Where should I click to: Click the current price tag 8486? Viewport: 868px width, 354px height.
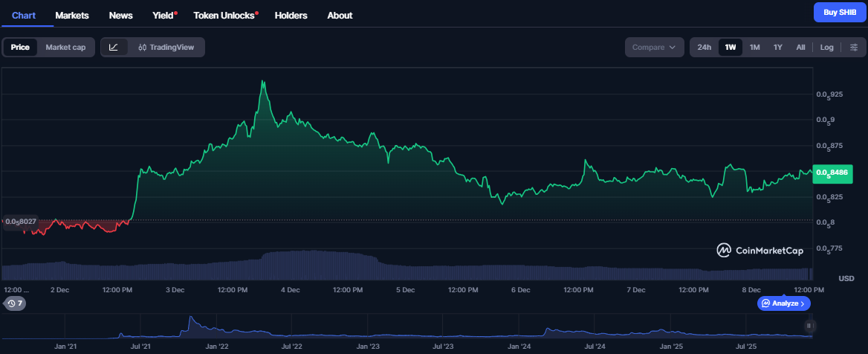(x=832, y=173)
